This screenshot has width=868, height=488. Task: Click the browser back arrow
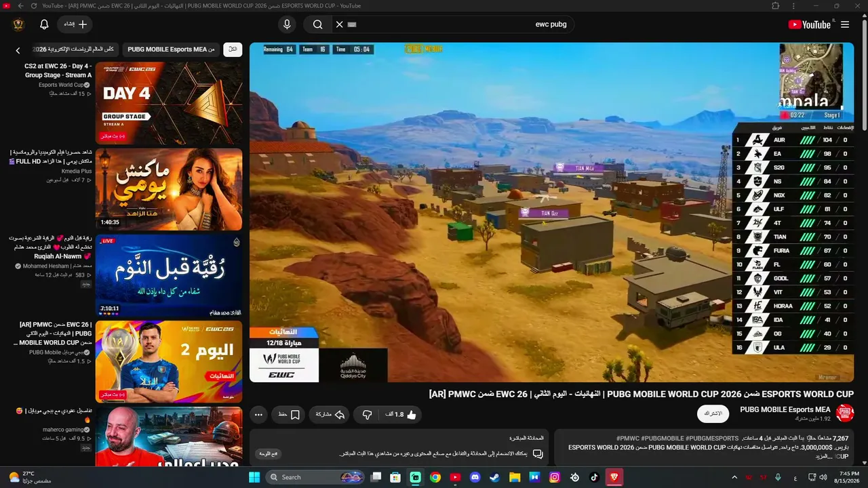[20, 6]
